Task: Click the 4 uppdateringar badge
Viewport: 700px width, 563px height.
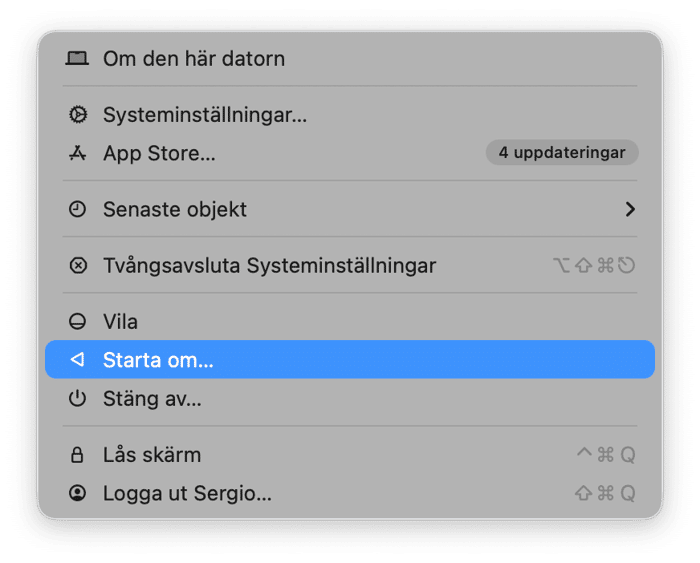Action: point(562,153)
